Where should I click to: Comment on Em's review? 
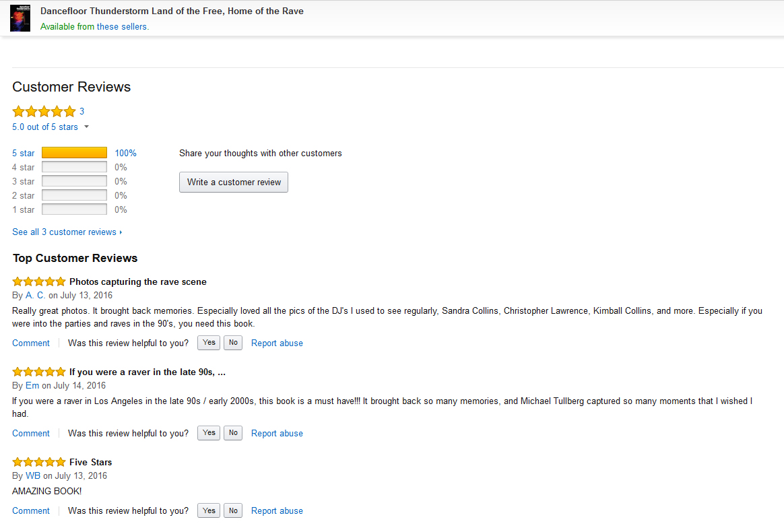(31, 433)
